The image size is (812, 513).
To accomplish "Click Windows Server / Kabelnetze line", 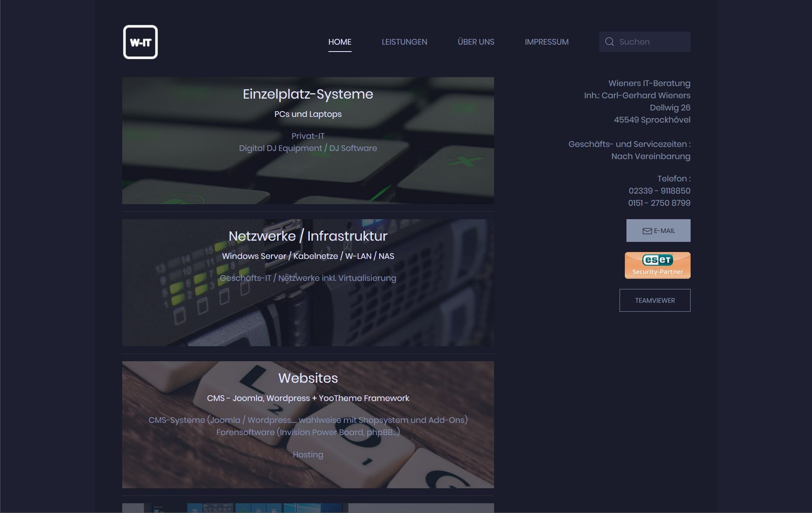I will 308,256.
